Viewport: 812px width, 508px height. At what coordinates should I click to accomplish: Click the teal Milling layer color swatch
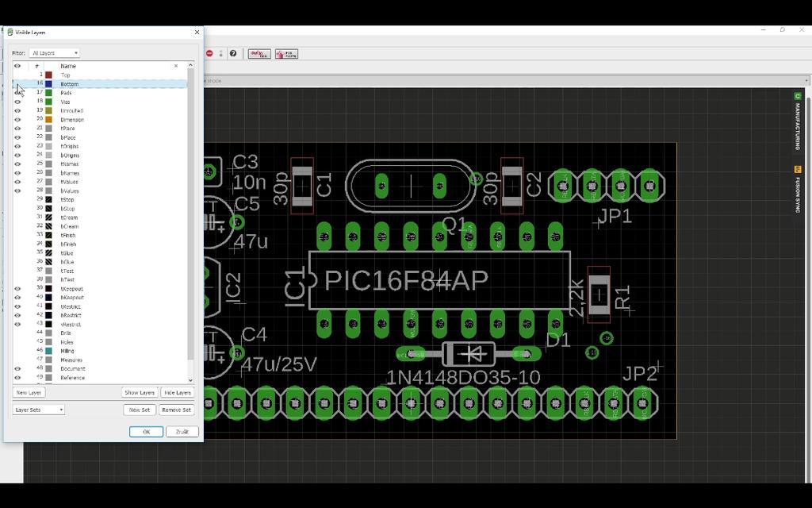[x=48, y=351]
